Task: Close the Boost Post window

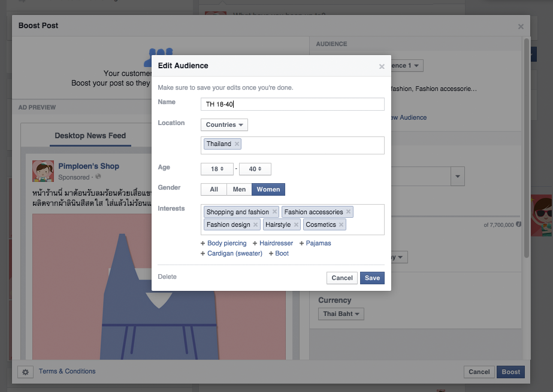Action: (x=521, y=27)
